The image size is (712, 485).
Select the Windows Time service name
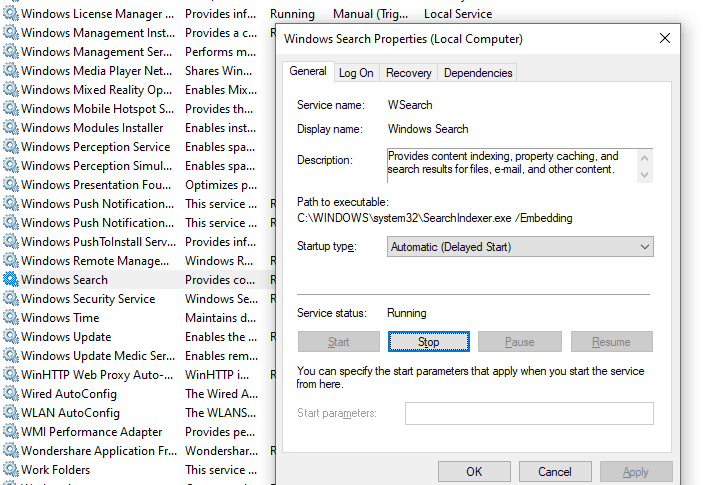[60, 318]
